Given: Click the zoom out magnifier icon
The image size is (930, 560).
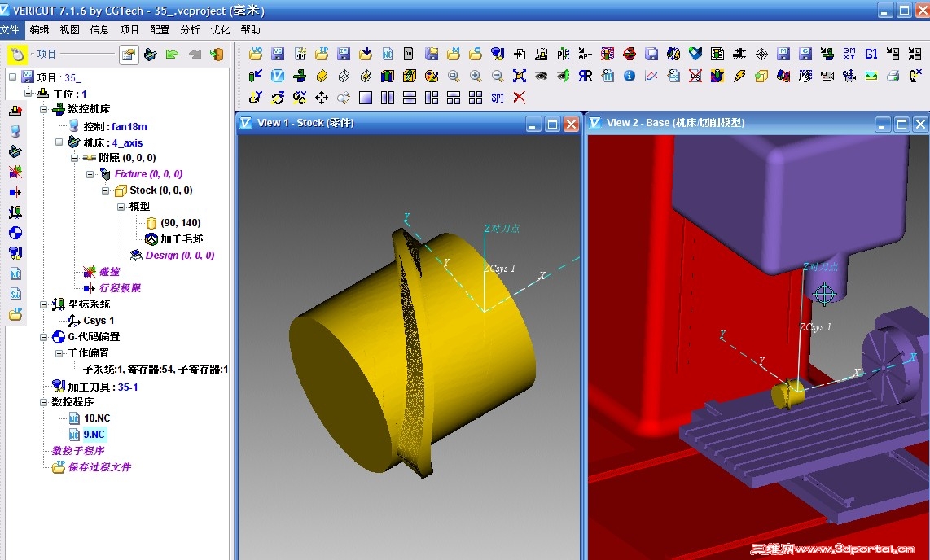Looking at the screenshot, I should (x=498, y=76).
